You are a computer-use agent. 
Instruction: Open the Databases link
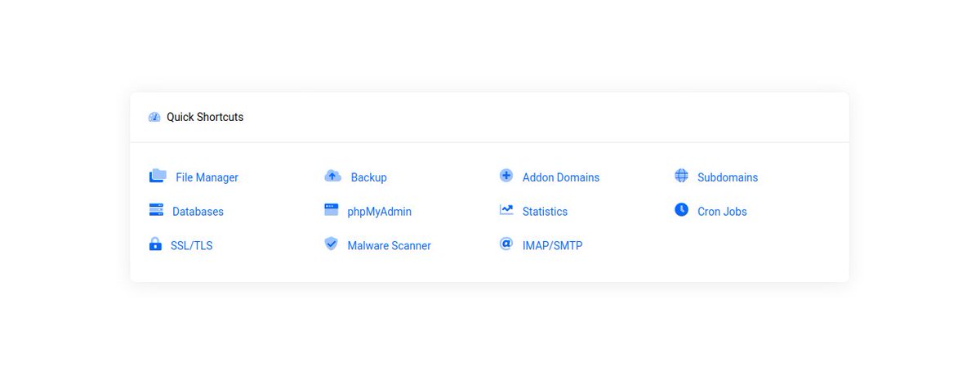[x=198, y=212]
